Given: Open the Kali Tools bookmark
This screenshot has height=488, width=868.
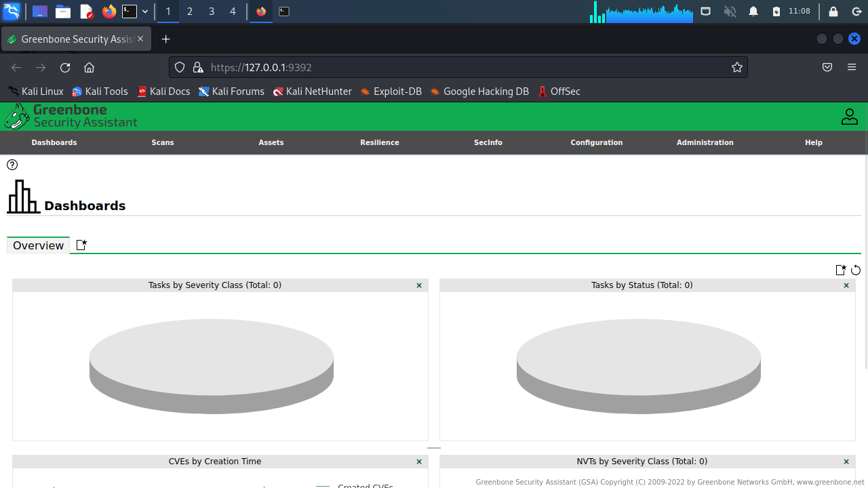Looking at the screenshot, I should 100,91.
